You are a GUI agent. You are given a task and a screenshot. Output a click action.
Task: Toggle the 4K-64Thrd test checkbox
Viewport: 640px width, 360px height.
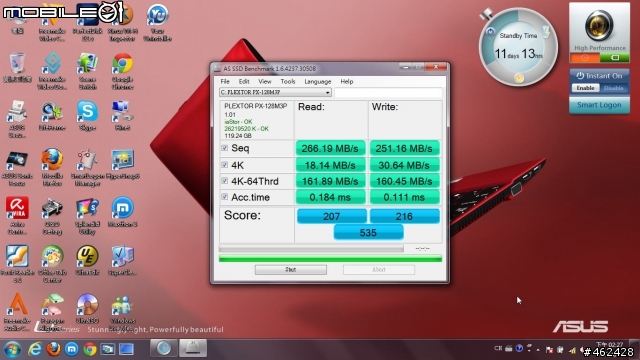point(224,181)
